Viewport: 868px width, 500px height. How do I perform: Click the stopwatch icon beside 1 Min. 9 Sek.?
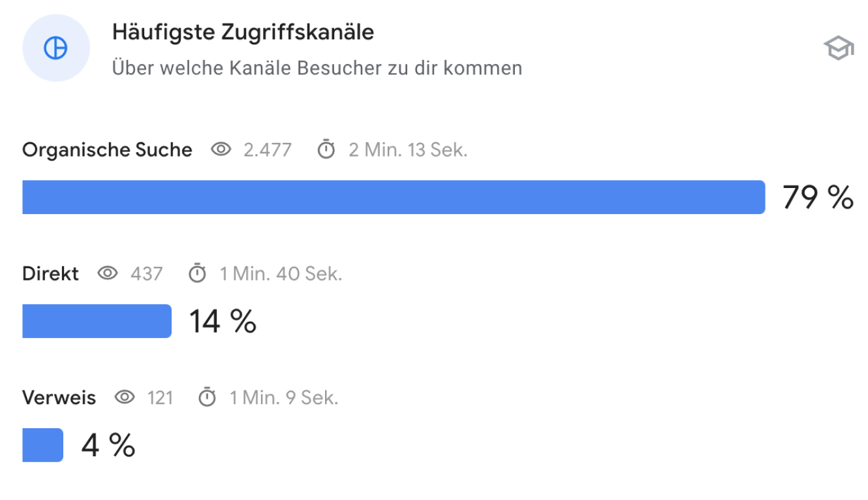[x=207, y=398]
